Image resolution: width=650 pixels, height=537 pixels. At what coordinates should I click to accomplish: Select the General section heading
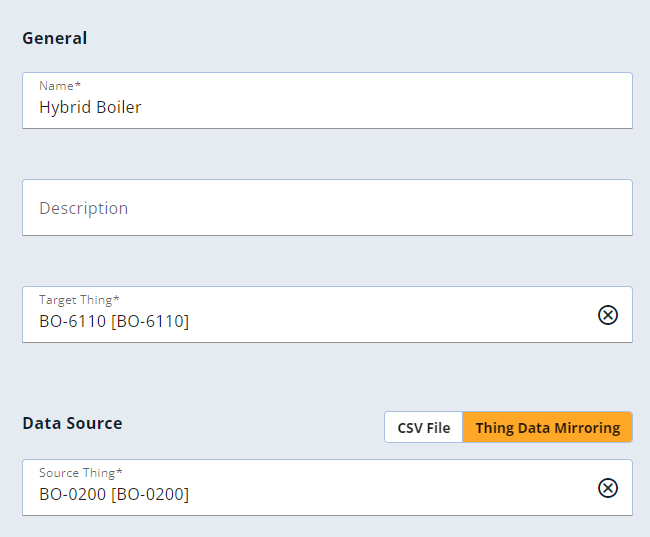pos(55,38)
